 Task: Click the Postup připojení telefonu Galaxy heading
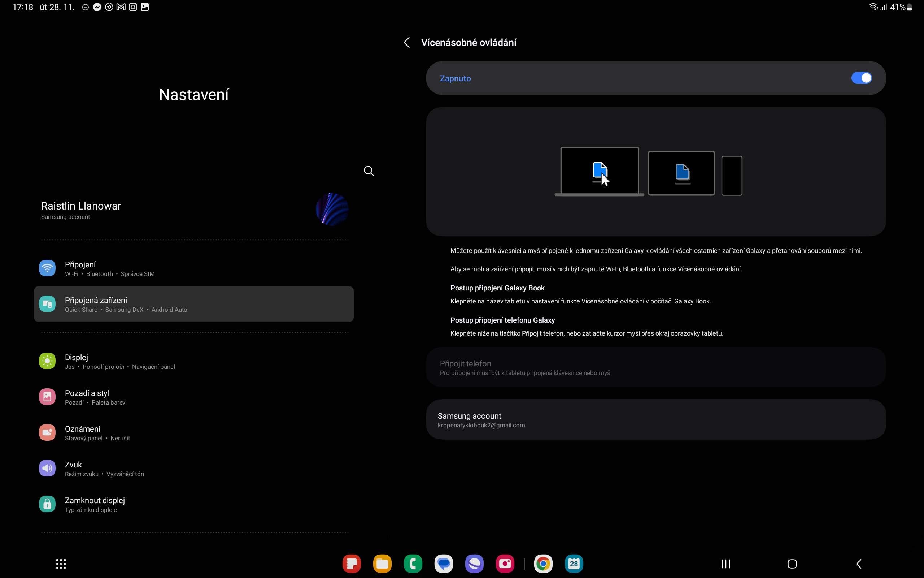click(502, 320)
